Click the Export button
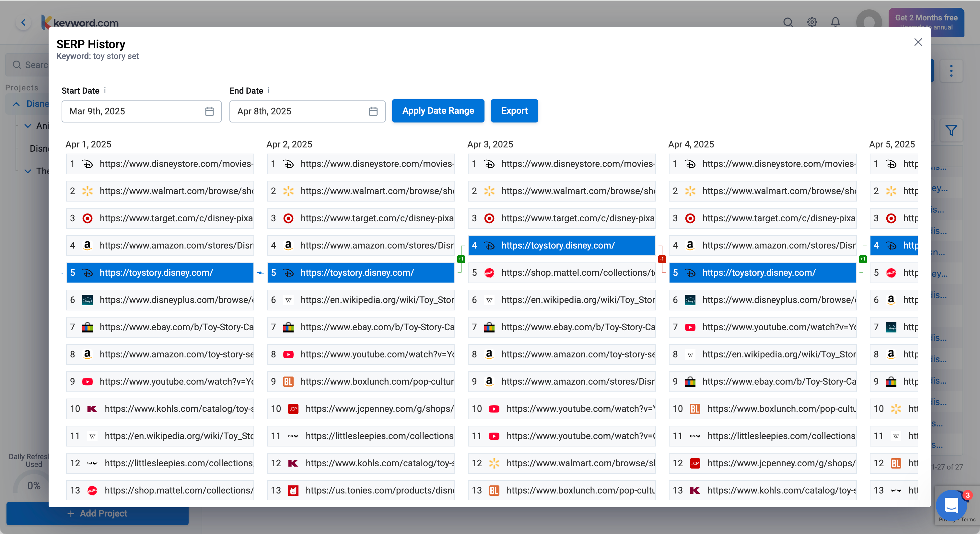This screenshot has height=534, width=980. tap(514, 111)
